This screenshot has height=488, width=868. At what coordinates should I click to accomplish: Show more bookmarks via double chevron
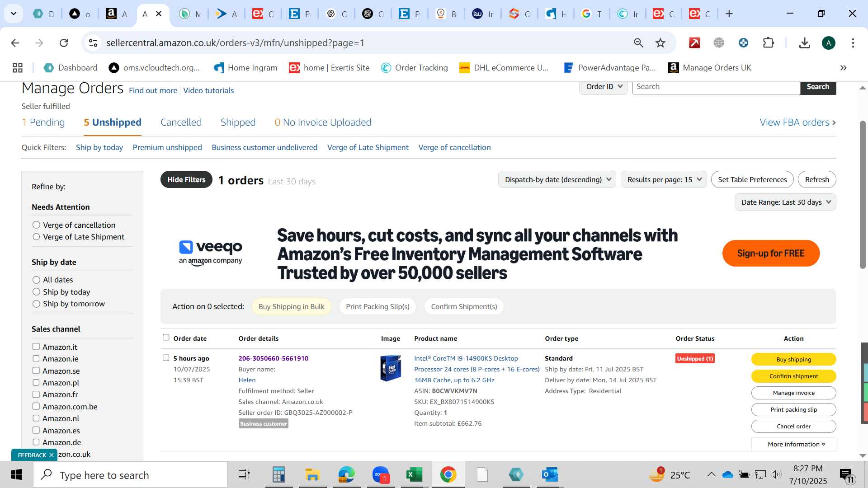coord(843,68)
